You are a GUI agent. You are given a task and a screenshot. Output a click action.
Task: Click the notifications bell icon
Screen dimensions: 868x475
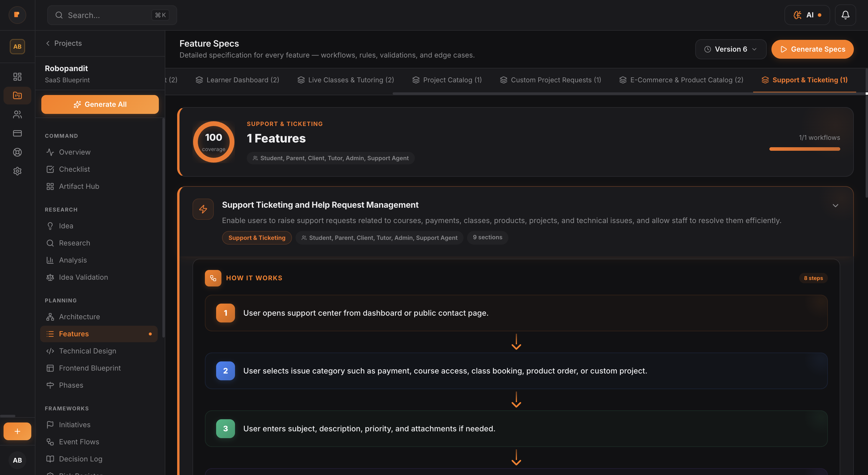click(x=846, y=15)
